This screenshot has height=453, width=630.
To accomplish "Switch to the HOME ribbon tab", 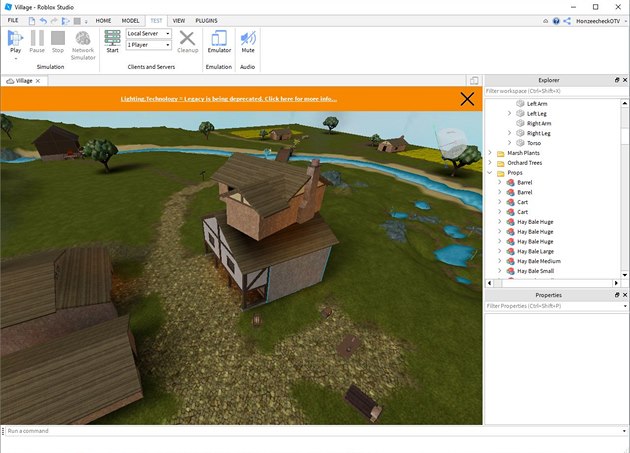I will (103, 20).
